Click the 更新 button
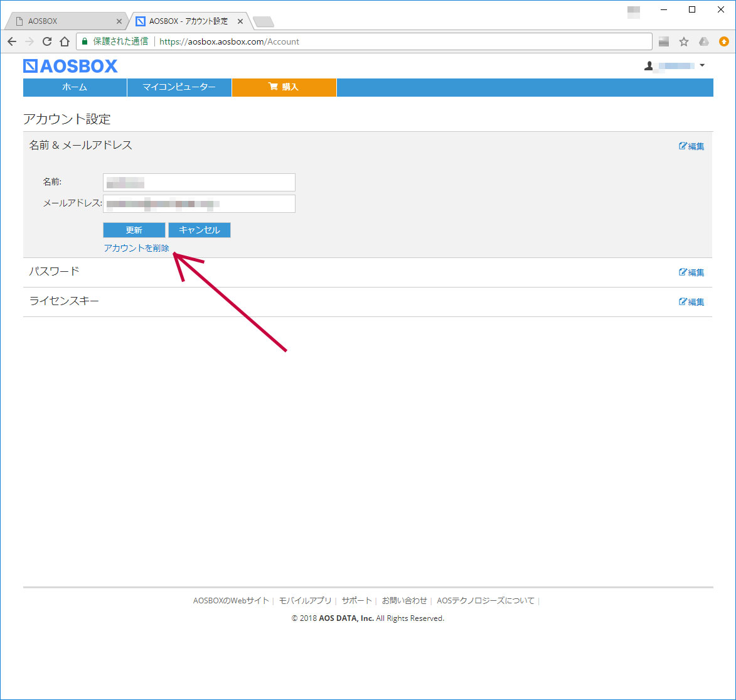 click(x=134, y=230)
